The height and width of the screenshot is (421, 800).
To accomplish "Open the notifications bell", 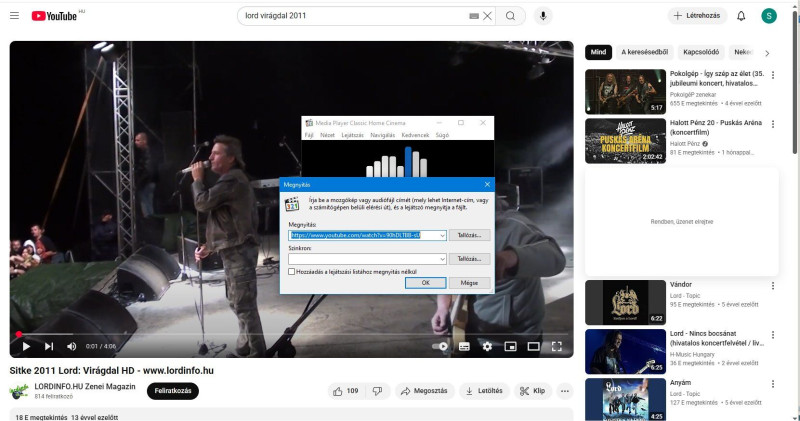I will (x=741, y=16).
